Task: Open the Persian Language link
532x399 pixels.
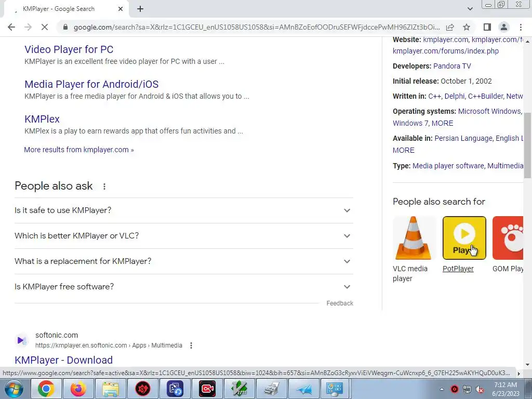Action: coord(463,138)
